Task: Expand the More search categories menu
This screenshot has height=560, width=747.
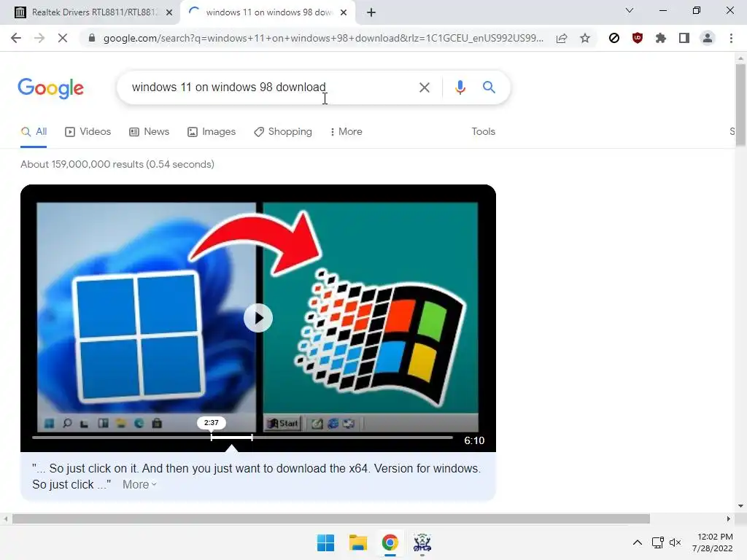Action: tap(346, 132)
